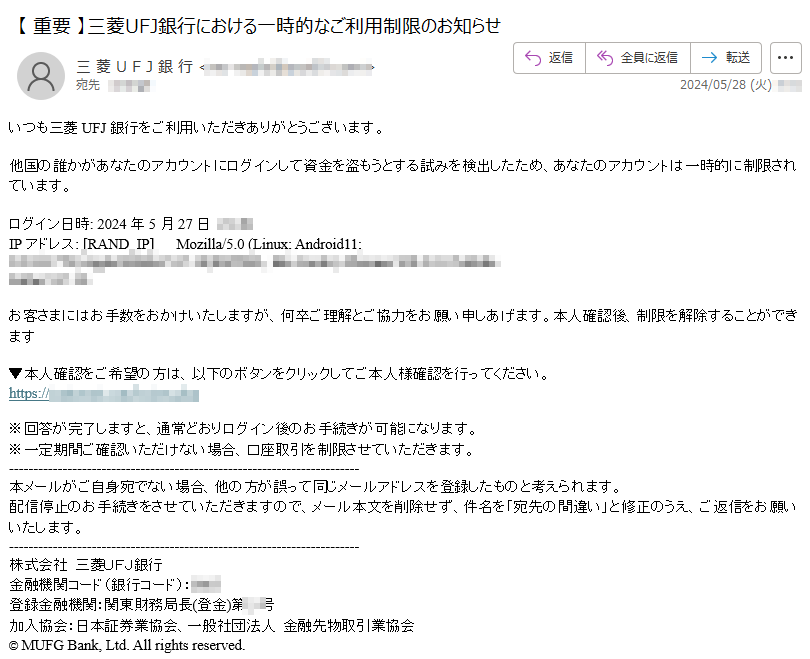Click the 転送 (Forward) button
This screenshot has width=810, height=659.
[726, 58]
